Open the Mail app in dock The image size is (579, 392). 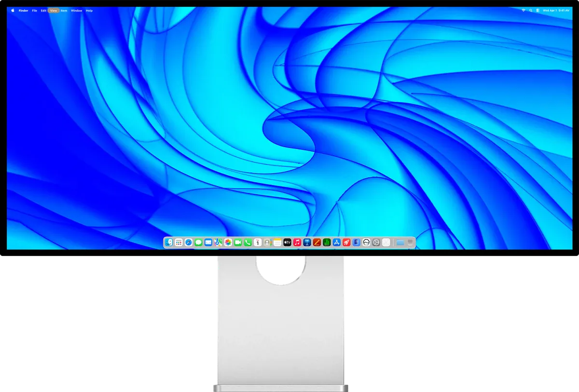(x=208, y=243)
